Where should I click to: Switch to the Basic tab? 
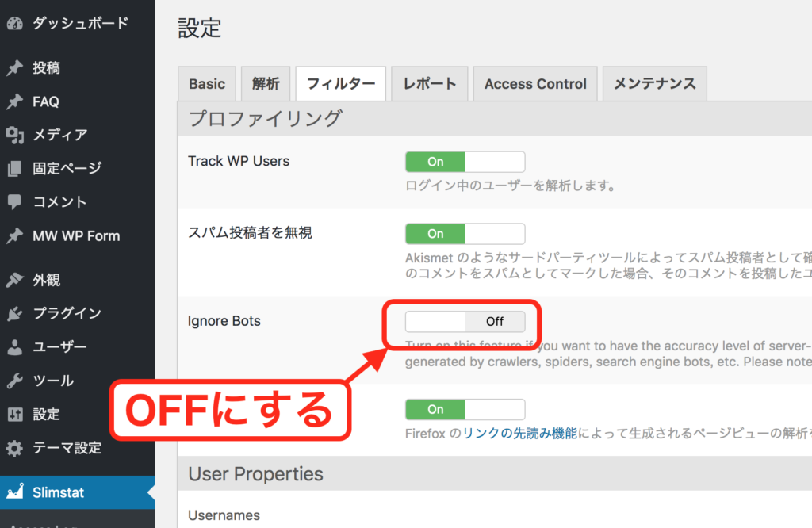click(207, 84)
